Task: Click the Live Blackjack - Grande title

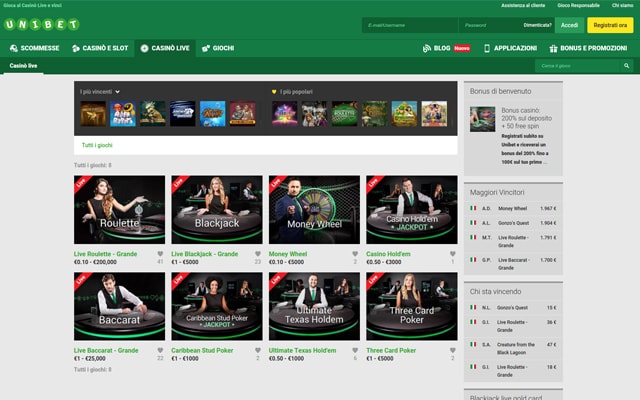Action: point(204,254)
